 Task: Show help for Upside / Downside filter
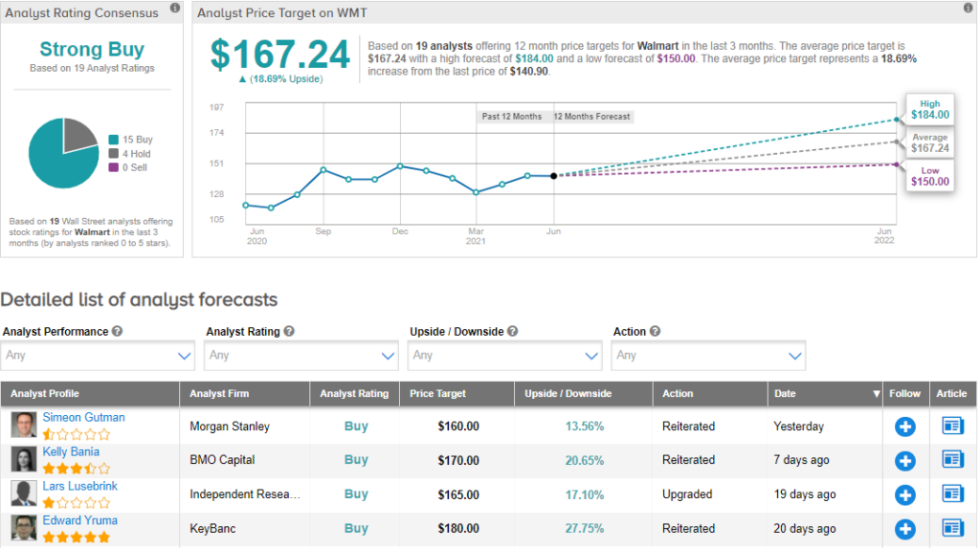pos(513,331)
